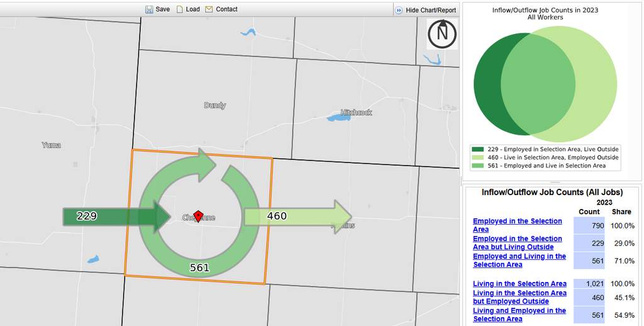
Task: Click the Count column header
Action: pyautogui.click(x=589, y=211)
